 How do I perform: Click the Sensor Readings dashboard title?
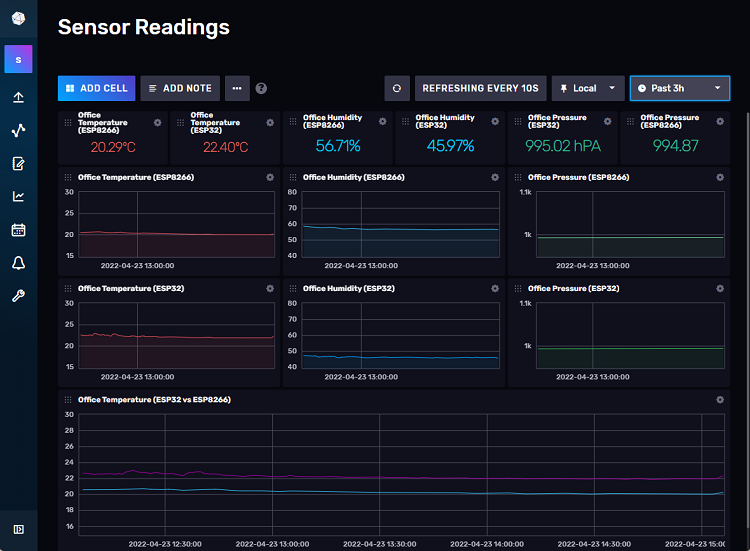click(x=144, y=27)
